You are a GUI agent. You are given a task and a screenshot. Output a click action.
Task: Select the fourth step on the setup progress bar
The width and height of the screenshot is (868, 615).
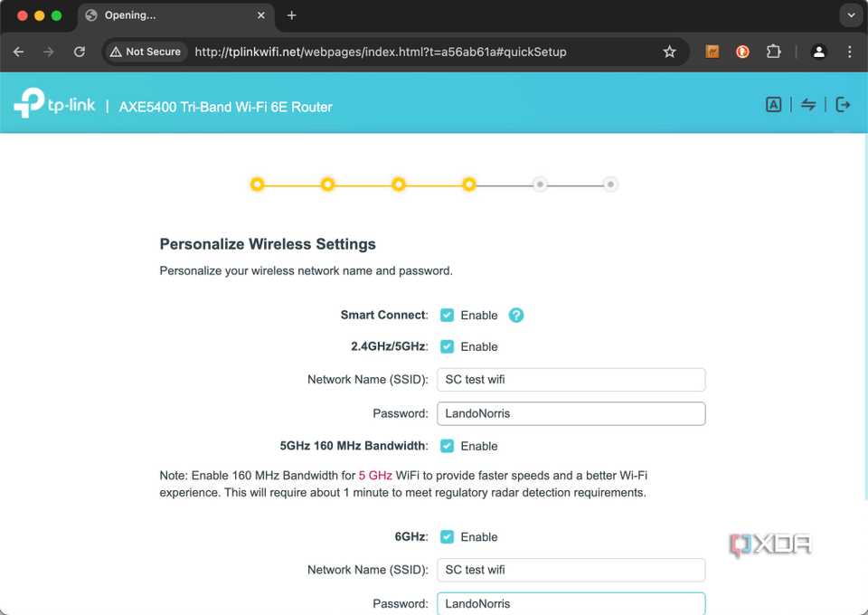click(x=469, y=184)
